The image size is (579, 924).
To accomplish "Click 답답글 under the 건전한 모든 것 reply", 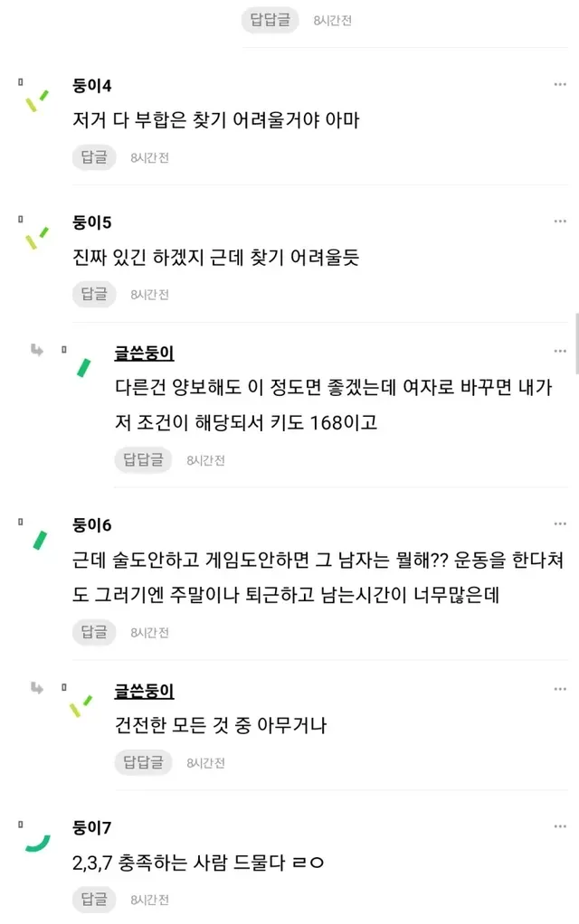I will (143, 762).
